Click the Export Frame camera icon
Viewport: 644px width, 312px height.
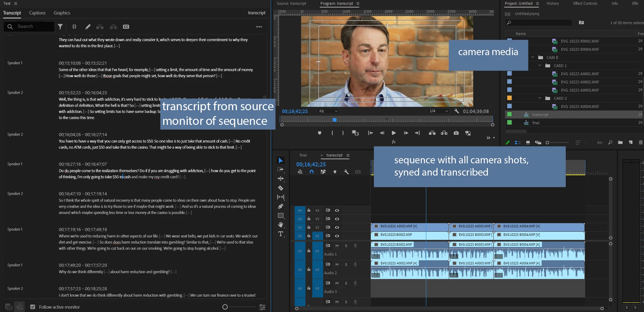click(x=456, y=133)
